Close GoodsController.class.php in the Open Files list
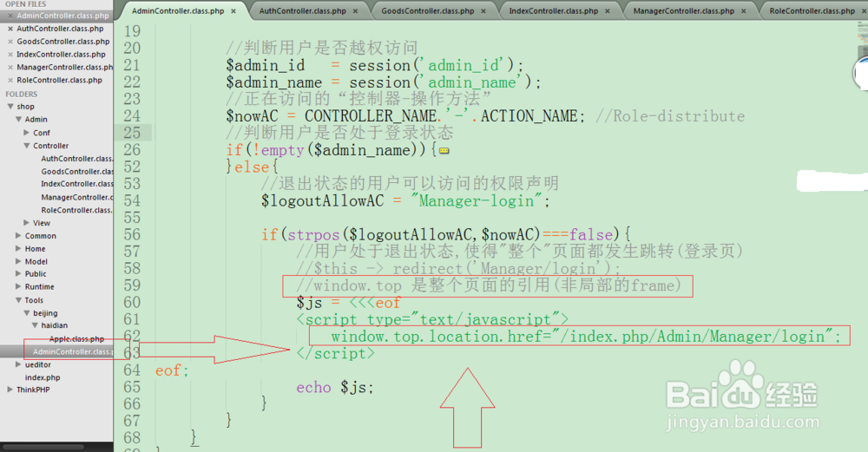The height and width of the screenshot is (452, 868). click(10, 42)
